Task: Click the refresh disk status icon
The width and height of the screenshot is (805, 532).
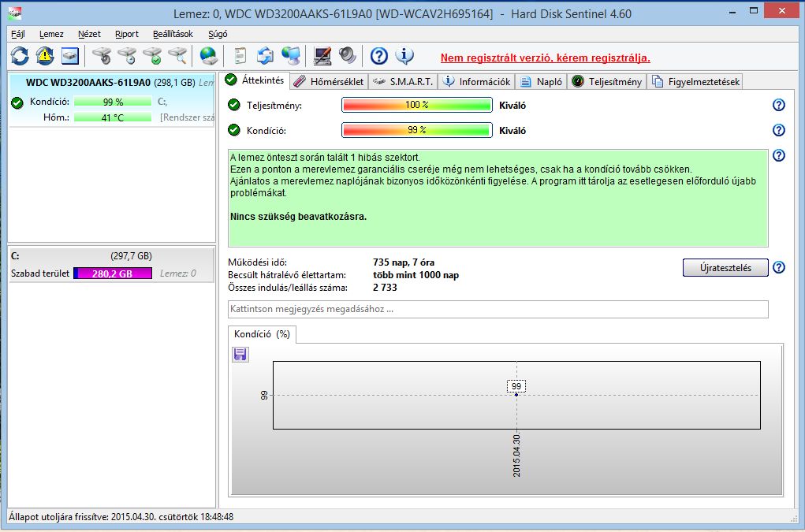Action: click(20, 56)
